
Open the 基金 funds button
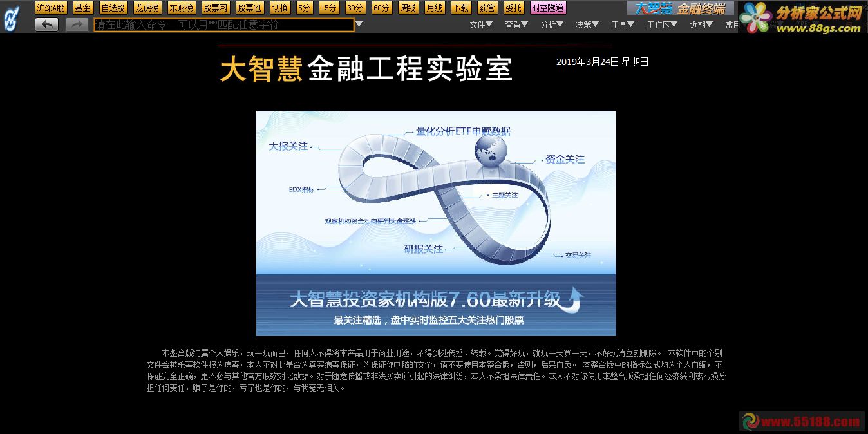click(x=82, y=8)
